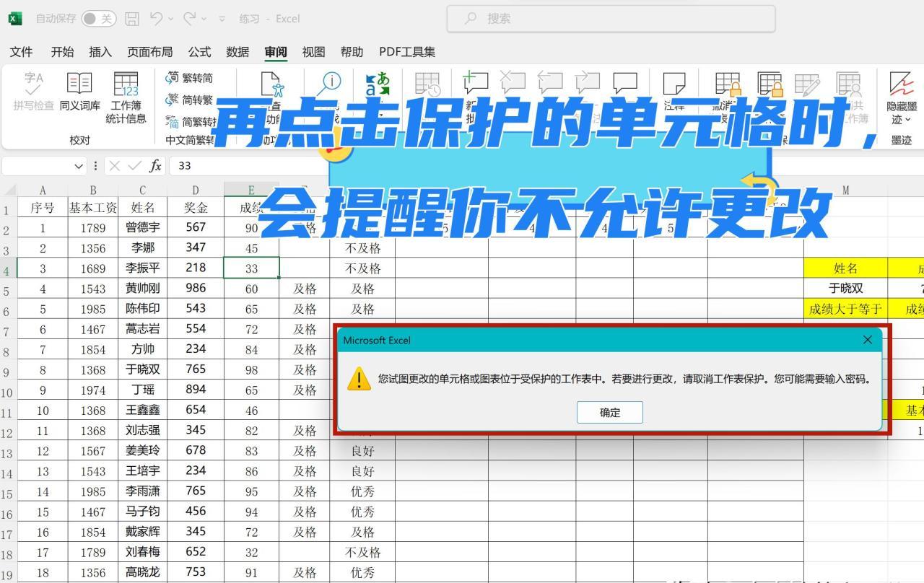Click the Unprotect Sheet icon
Image resolution: width=924 pixels, height=583 pixels.
pos(728,84)
